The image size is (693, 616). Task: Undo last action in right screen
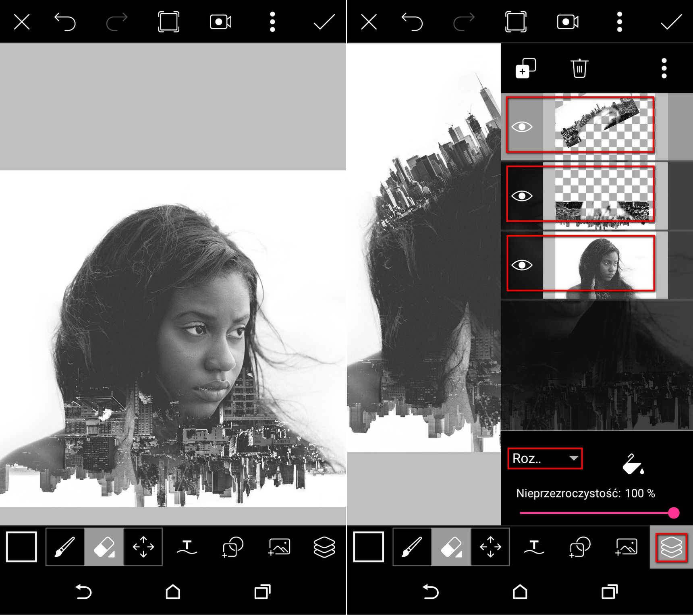[x=412, y=22]
